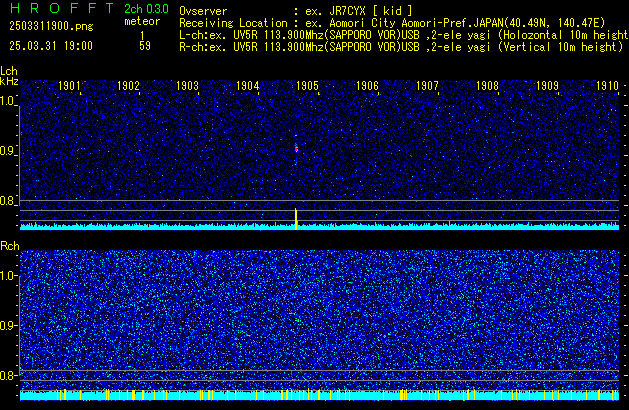Image resolution: width=629 pixels, height=410 pixels.
Task: Click the 'Lch' channel label
Action: (x=9, y=71)
